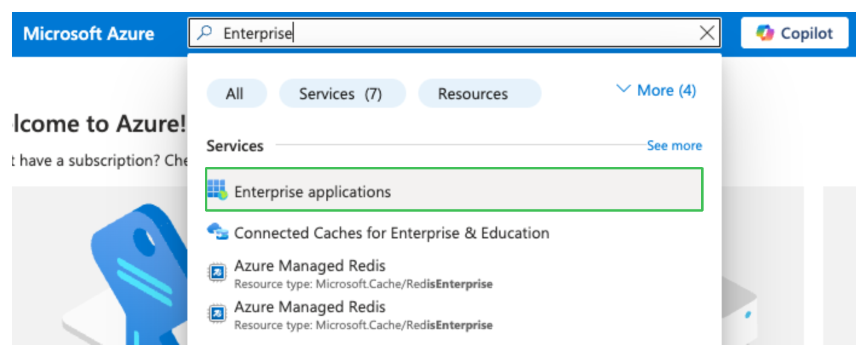Image resolution: width=868 pixels, height=357 pixels.
Task: Click the Copilot sparkle icon
Action: pos(764,33)
